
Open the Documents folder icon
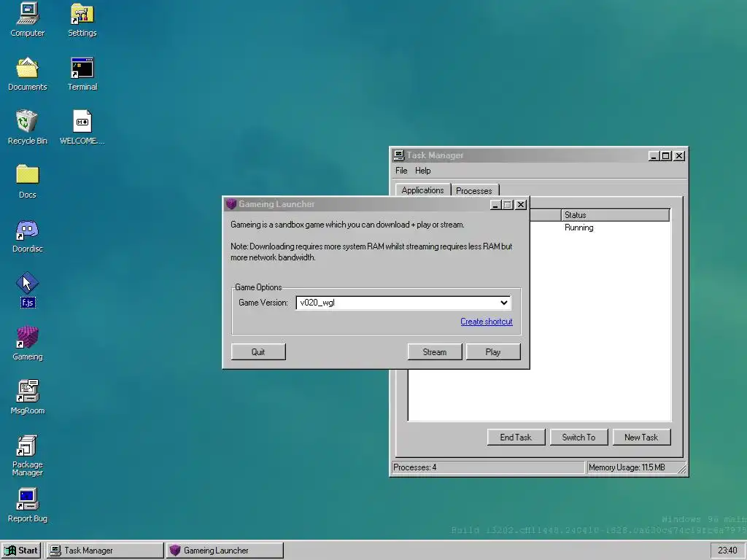[27, 74]
